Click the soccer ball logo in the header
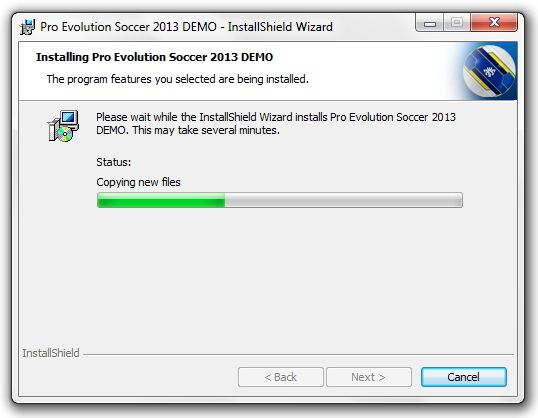Screen dimensions: 538x418 click(x=489, y=72)
